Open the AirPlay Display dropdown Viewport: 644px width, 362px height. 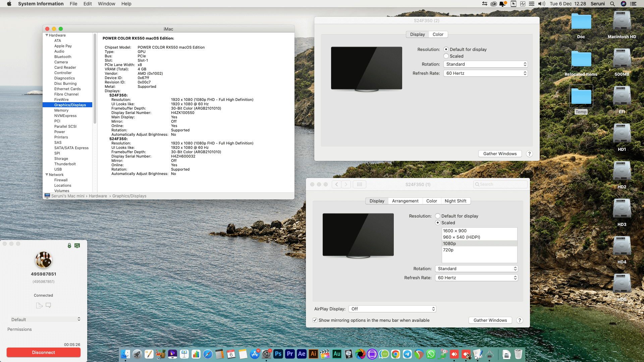click(x=392, y=309)
